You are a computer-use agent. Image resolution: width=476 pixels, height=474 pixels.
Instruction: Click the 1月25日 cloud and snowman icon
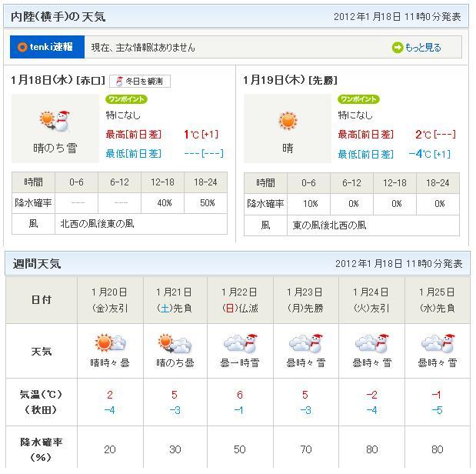(437, 343)
